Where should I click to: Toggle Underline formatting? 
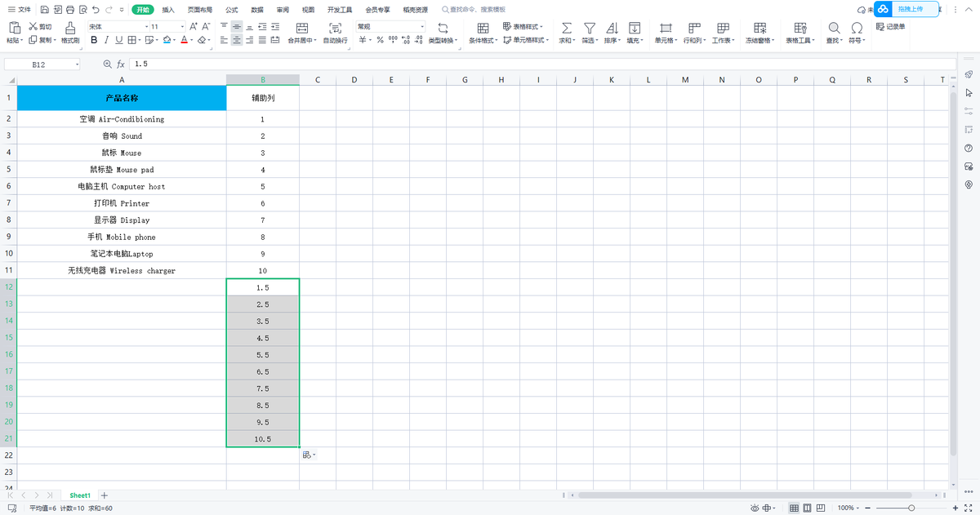tap(119, 39)
